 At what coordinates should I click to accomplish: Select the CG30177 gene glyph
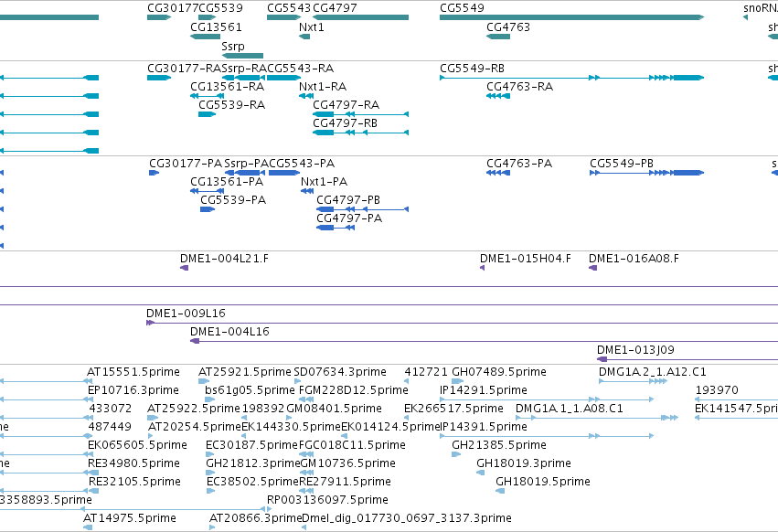coord(159,17)
